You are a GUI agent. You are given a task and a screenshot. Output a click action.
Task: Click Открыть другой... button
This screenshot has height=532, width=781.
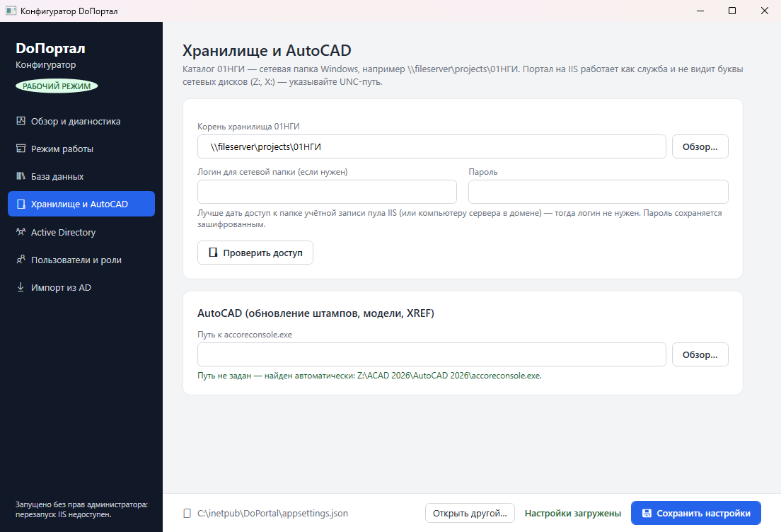click(470, 513)
